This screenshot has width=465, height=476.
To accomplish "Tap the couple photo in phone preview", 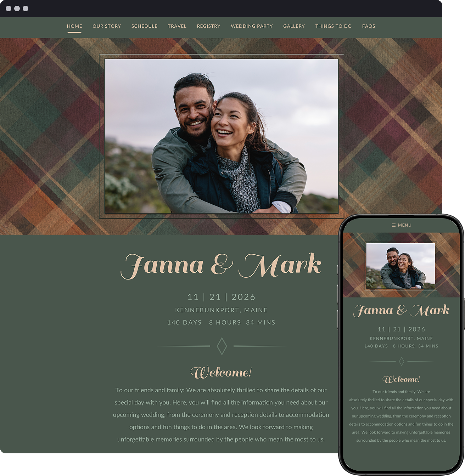I will pyautogui.click(x=400, y=266).
